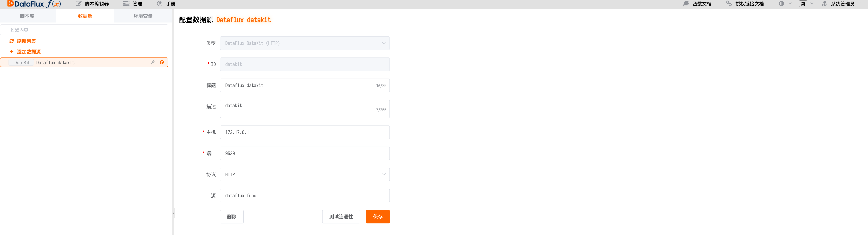Click the refresh icon for 刷新列表
868x235 pixels.
(11, 41)
